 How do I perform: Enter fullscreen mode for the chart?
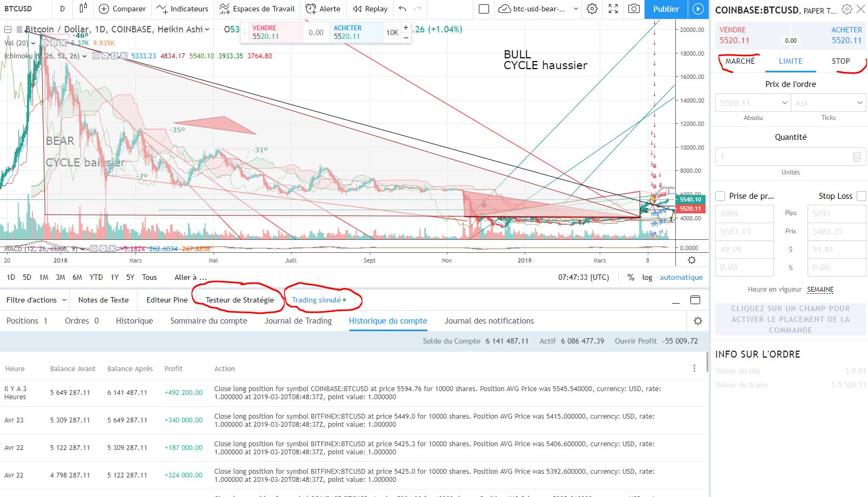point(613,9)
